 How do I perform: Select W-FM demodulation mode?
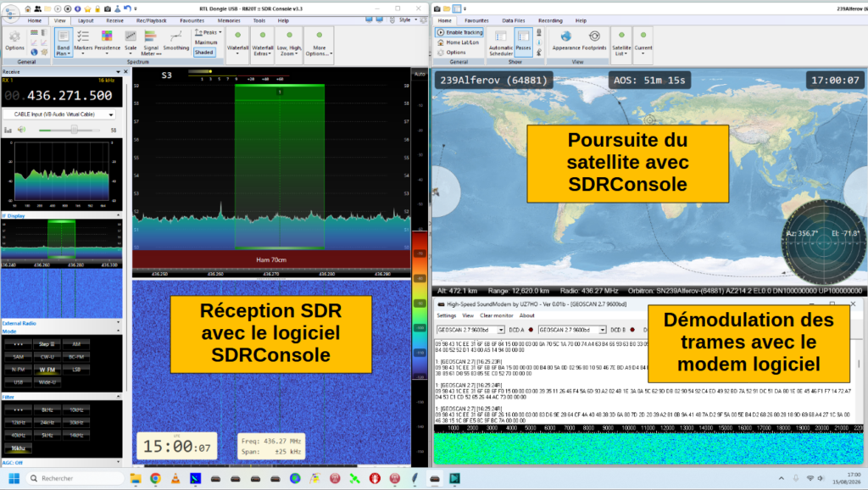pyautogui.click(x=47, y=370)
